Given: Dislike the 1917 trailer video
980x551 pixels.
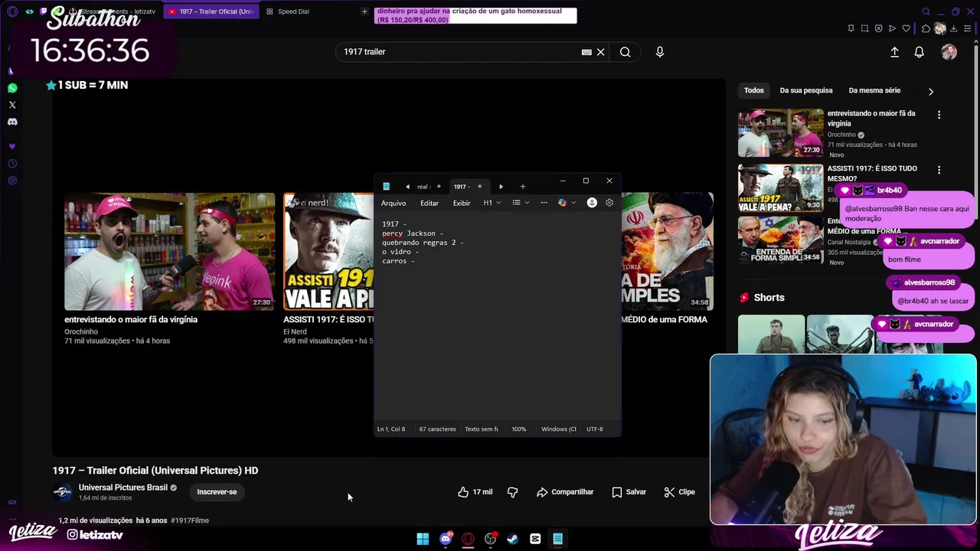Looking at the screenshot, I should click(513, 492).
